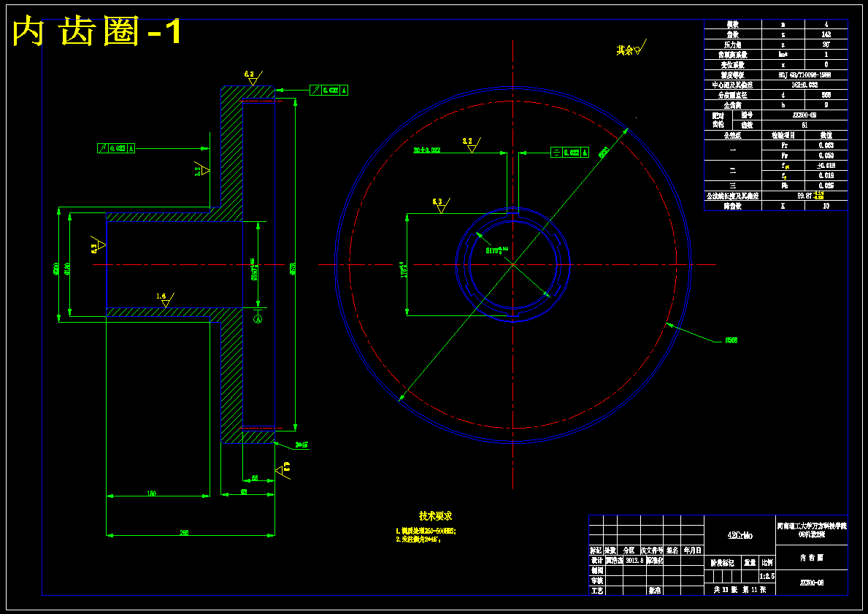Click material label 42CrMo in title block
868x614 pixels.
(x=740, y=536)
